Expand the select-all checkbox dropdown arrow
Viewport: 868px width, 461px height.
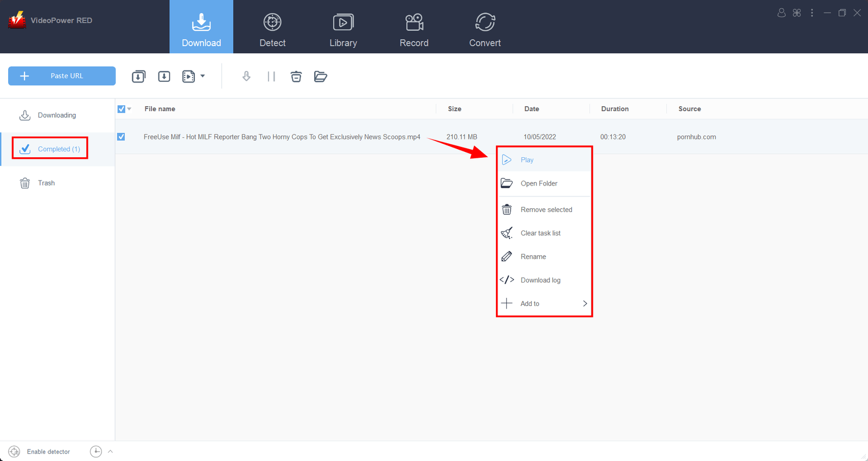(x=129, y=109)
